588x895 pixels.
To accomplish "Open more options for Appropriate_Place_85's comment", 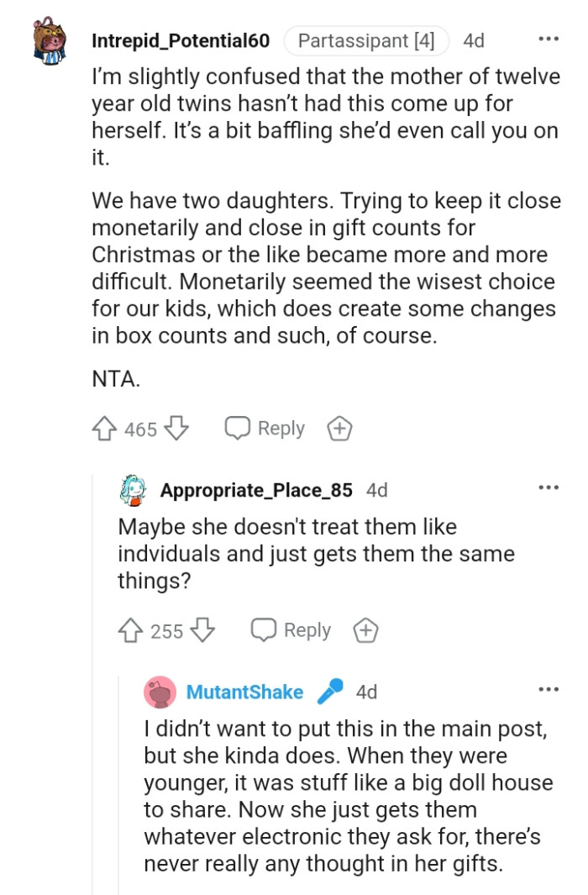I will (548, 489).
